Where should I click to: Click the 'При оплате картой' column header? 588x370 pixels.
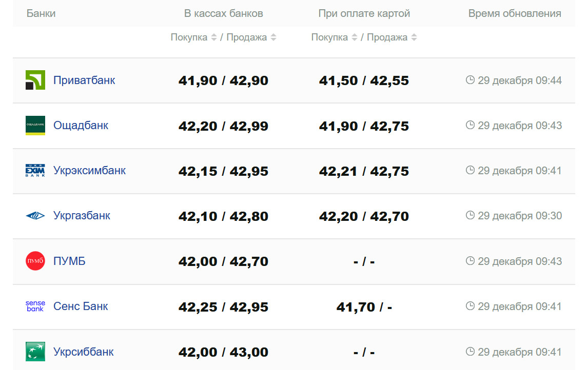tap(364, 14)
